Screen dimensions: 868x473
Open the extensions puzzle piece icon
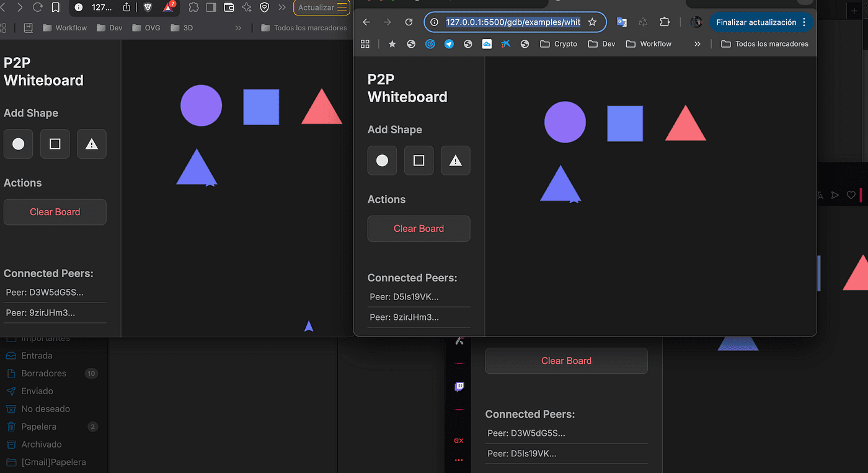(665, 22)
